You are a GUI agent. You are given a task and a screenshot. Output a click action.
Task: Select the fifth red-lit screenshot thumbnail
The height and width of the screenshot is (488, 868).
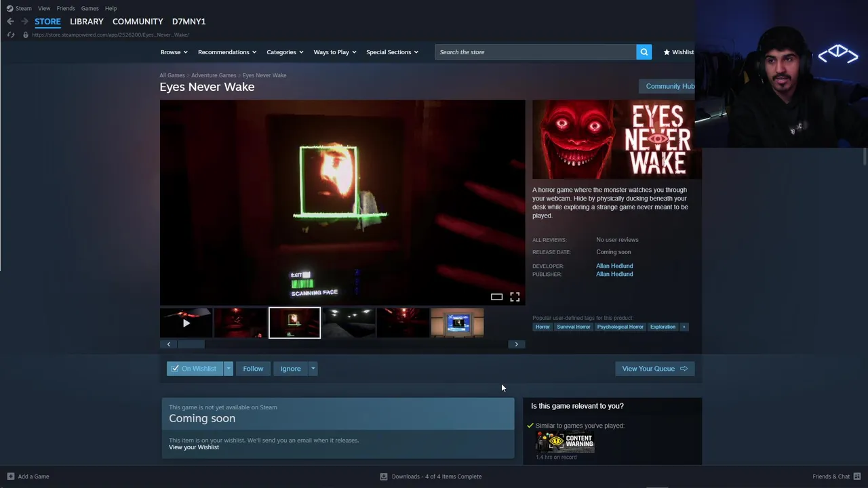pos(403,323)
